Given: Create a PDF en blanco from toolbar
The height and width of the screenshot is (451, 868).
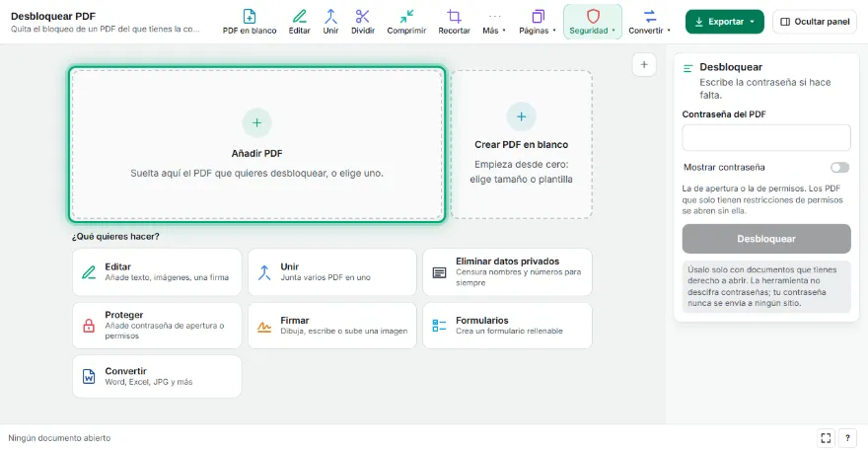Looking at the screenshot, I should (x=250, y=22).
